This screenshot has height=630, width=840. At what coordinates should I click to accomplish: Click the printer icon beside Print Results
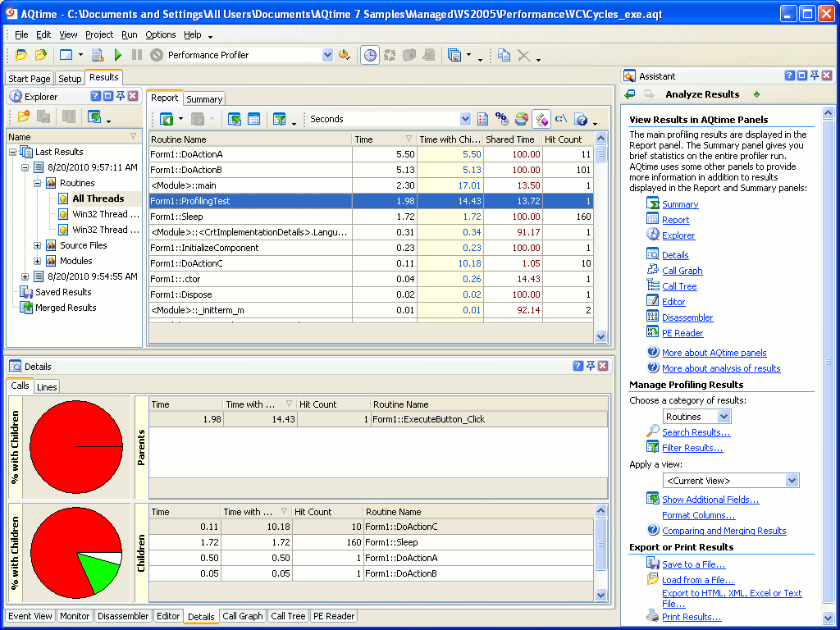(652, 615)
